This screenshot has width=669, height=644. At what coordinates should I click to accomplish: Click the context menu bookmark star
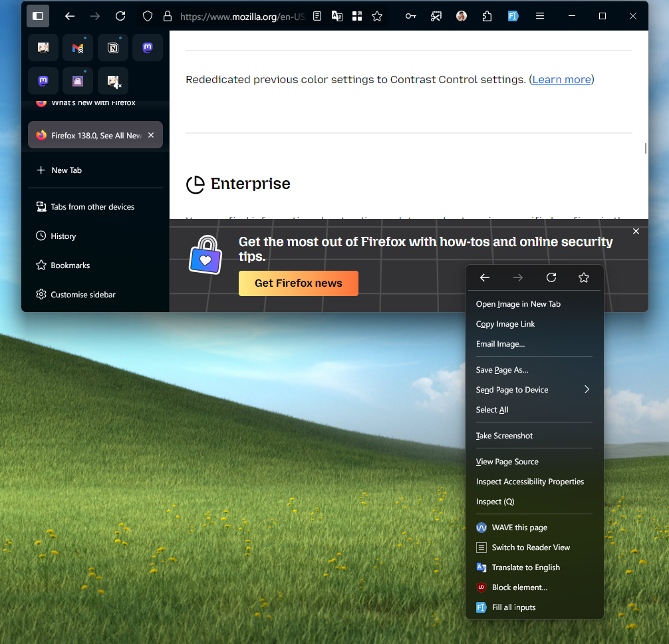click(x=584, y=278)
